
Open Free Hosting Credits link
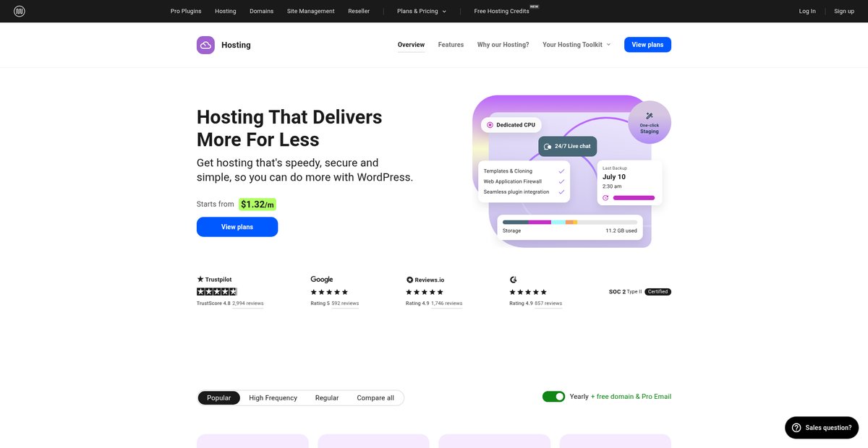pos(502,11)
